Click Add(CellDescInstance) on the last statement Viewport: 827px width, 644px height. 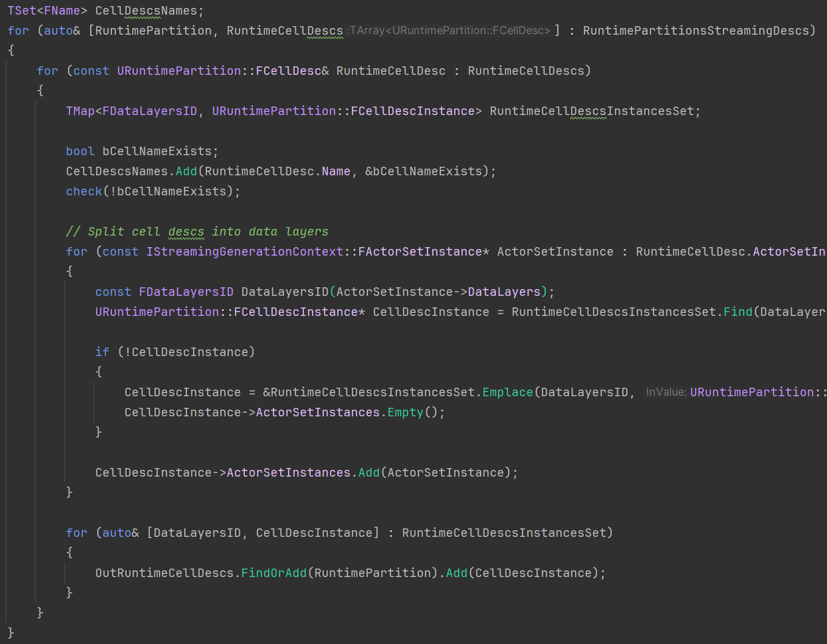(x=523, y=573)
